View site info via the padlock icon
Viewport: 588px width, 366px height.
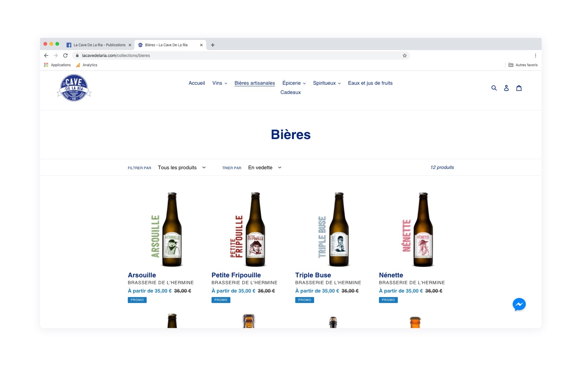[77, 56]
